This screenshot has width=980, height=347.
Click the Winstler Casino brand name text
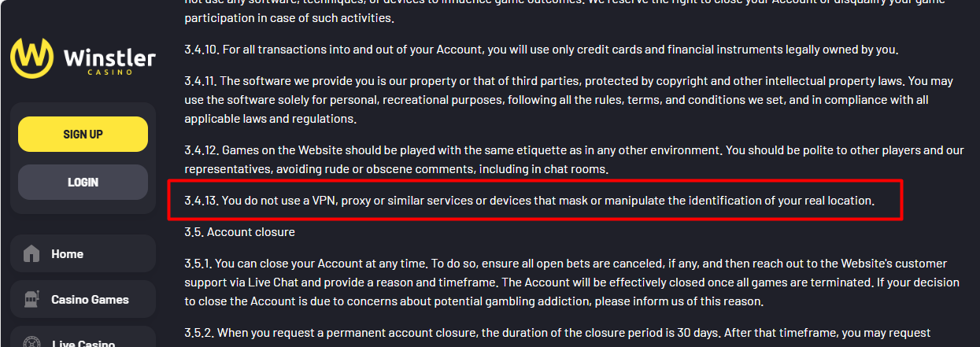click(109, 60)
